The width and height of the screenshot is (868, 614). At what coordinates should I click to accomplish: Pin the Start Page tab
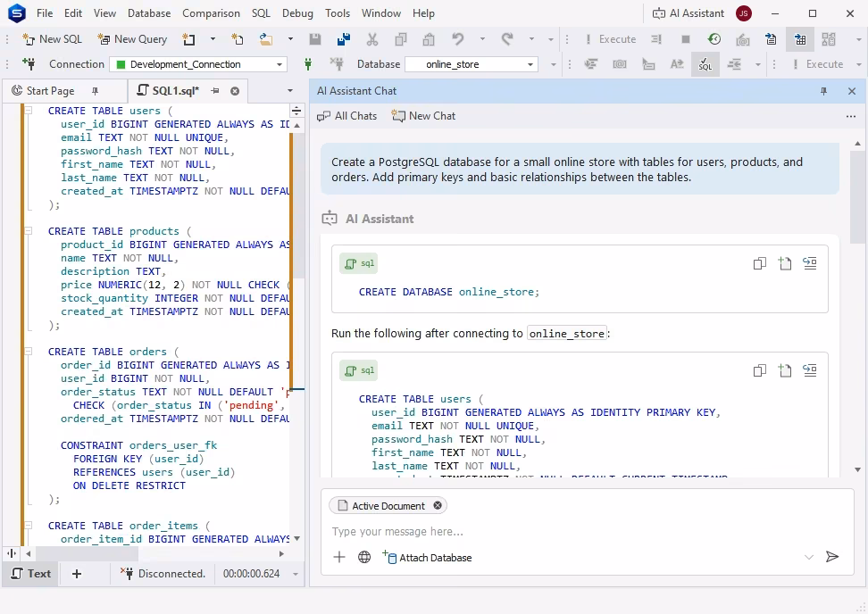95,91
